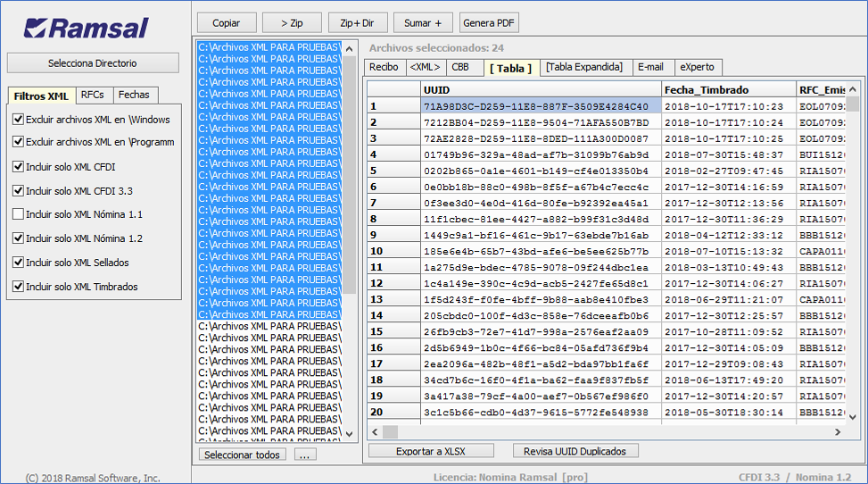Click date cell 2017-12-29T09:08:43
868x484 pixels.
coord(729,363)
